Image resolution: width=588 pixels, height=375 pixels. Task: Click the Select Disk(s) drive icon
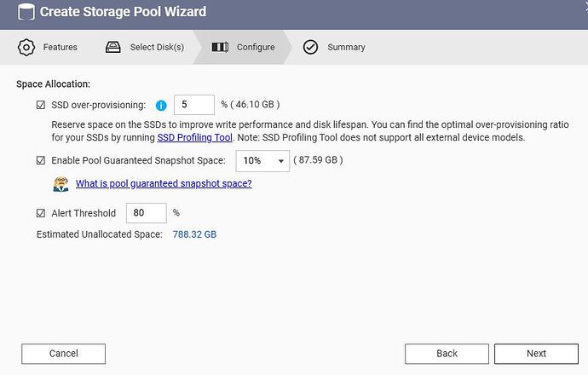(x=113, y=47)
